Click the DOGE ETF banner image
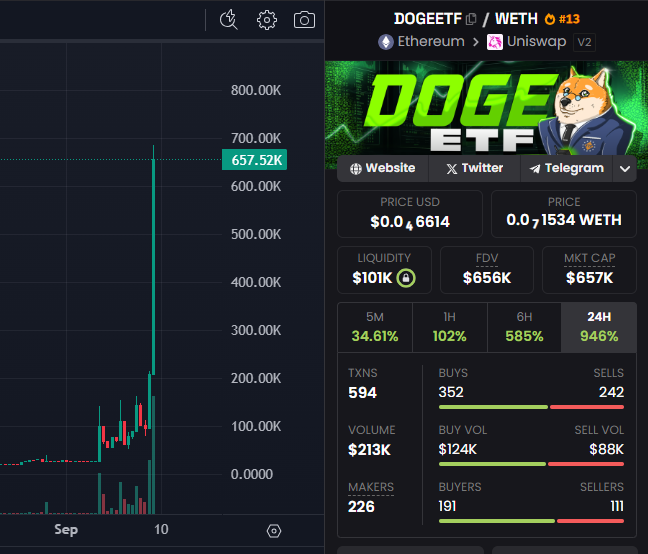The image size is (648, 554). pos(486,107)
